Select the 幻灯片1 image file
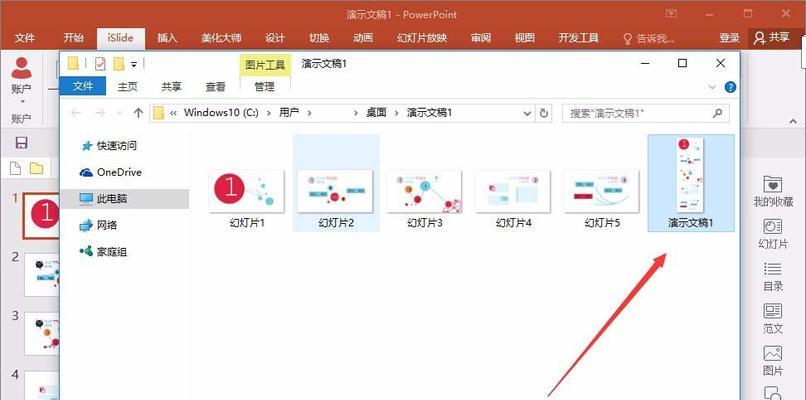This screenshot has width=806, height=400. [x=247, y=198]
